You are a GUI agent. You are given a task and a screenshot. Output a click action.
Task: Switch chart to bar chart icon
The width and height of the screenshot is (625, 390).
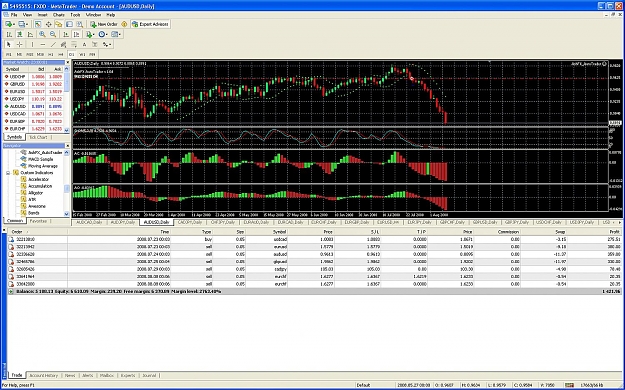click(x=9, y=35)
